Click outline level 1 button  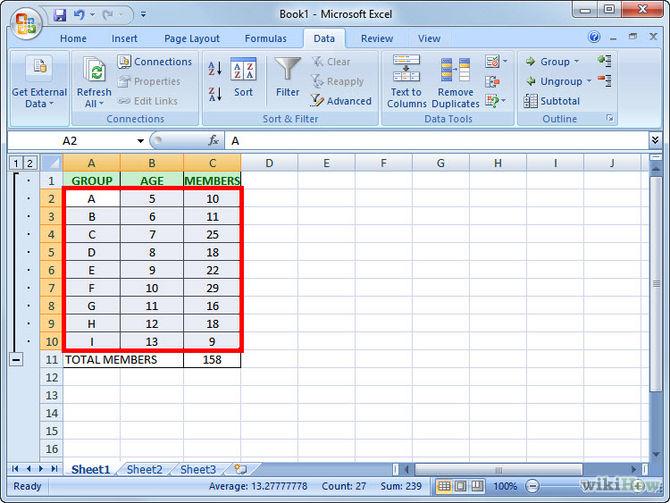[x=15, y=163]
